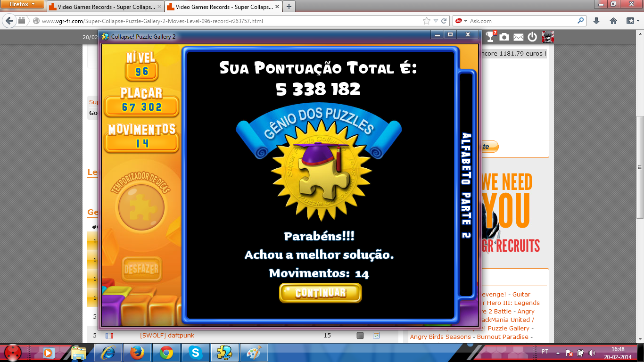Viewport: 644px width, 362px height.
Task: Open the envelope messages icon
Action: tap(518, 37)
